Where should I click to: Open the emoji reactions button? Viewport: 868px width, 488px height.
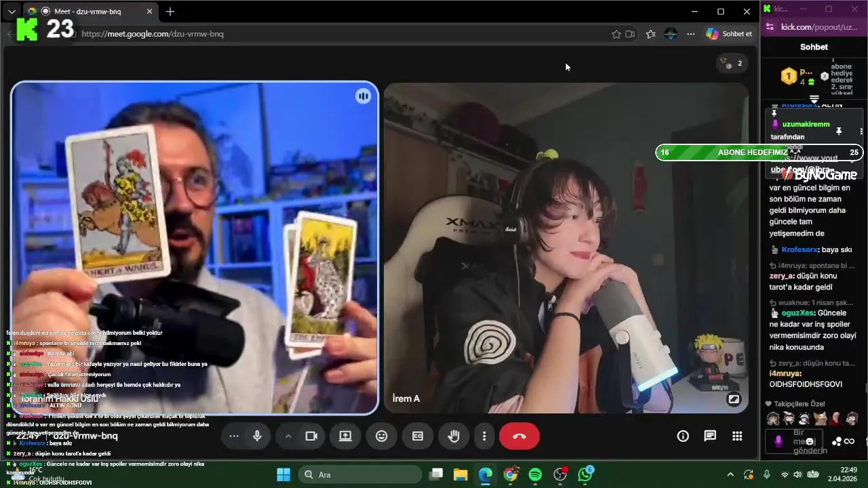[382, 436]
